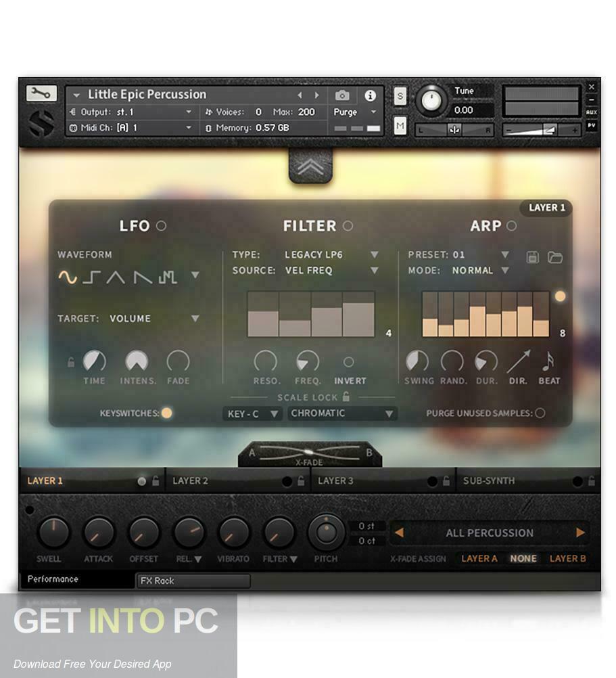Toggle the LFO time sync lock icon
This screenshot has width=616, height=678.
[71, 362]
